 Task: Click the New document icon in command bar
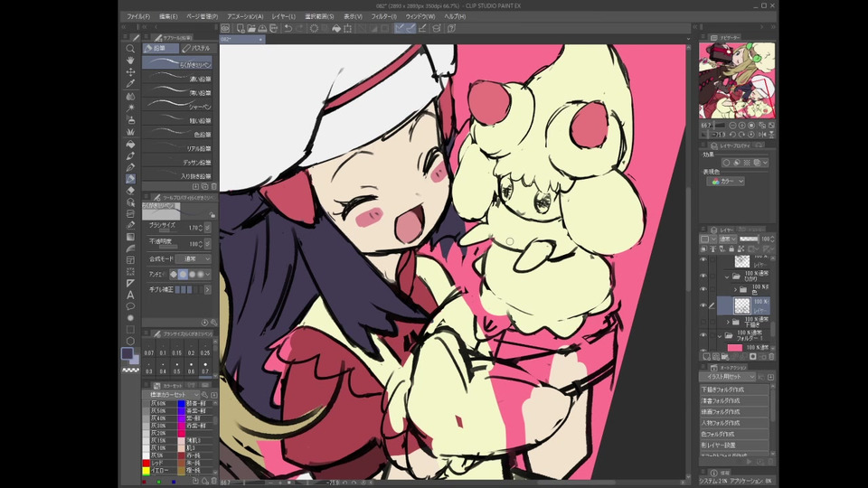[x=241, y=28]
